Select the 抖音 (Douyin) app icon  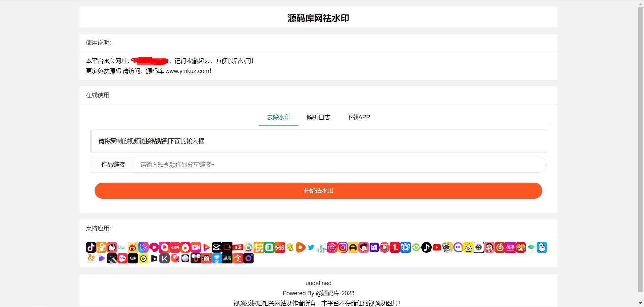click(91, 247)
